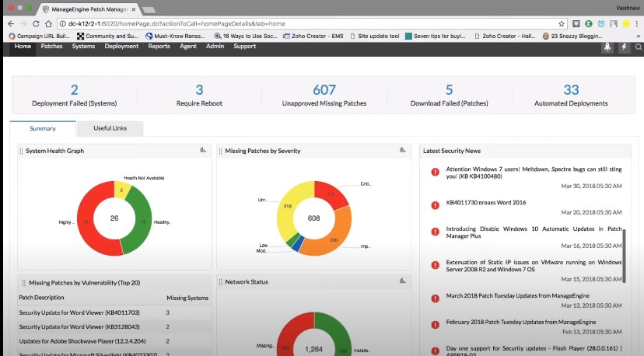Open the Deployment menu
Viewport: 644px width, 356px height.
coord(121,47)
